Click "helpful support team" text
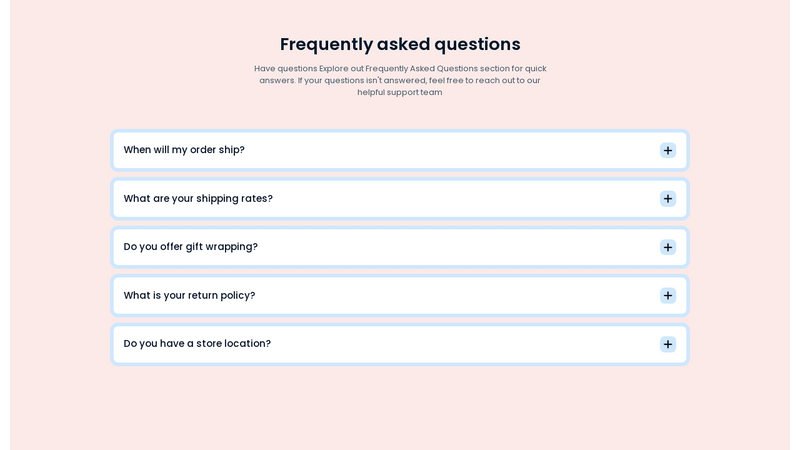The width and height of the screenshot is (800, 450). pos(399,92)
